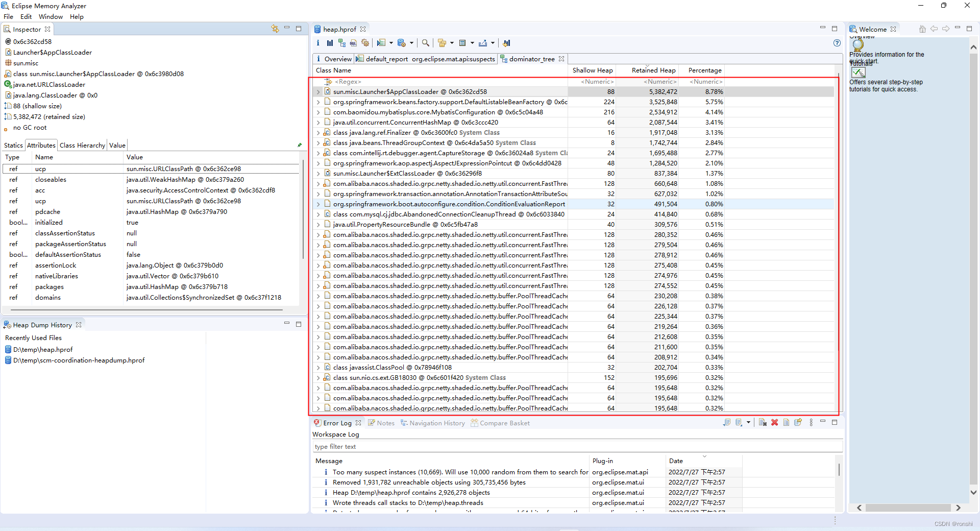
Task: Clear the log viewer icon
Action: 763,422
